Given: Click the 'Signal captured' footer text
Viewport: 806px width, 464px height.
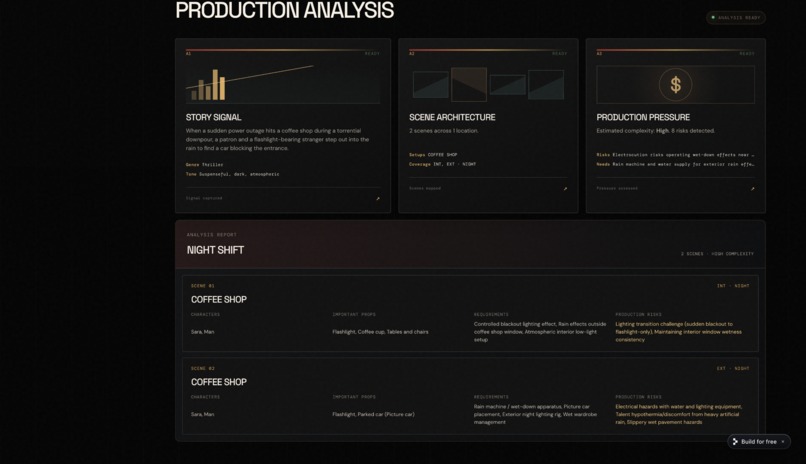Looking at the screenshot, I should pyautogui.click(x=204, y=198).
